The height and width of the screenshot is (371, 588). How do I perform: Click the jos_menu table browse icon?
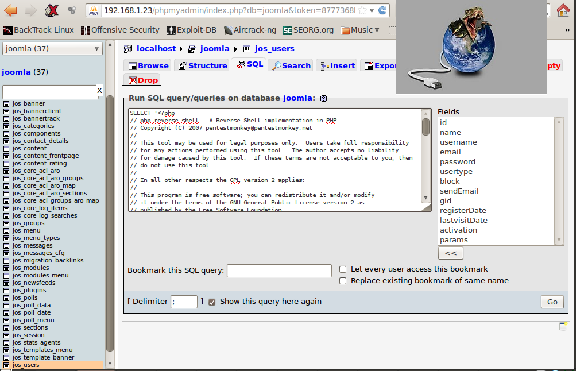6,231
